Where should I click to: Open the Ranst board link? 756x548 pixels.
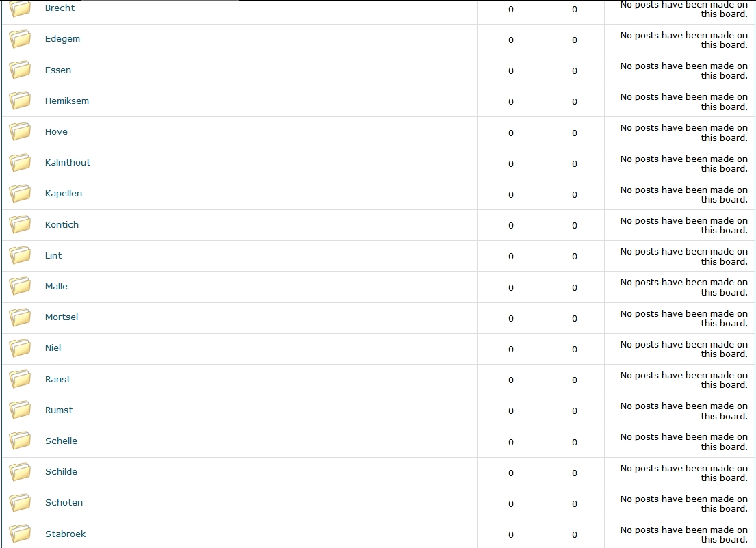58,380
